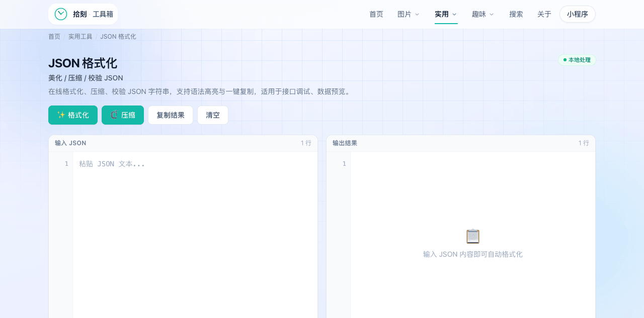Expand the chevron next to 实用

(454, 15)
